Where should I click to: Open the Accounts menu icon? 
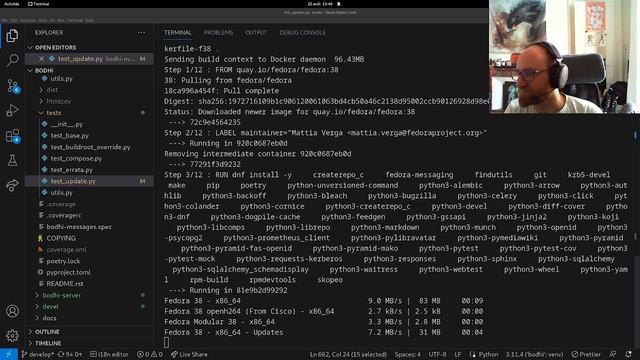(12, 311)
